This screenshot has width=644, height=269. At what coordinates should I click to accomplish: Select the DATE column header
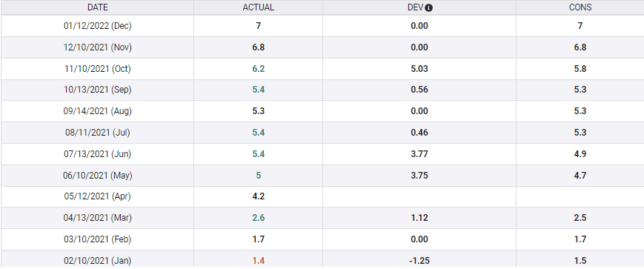coord(97,8)
